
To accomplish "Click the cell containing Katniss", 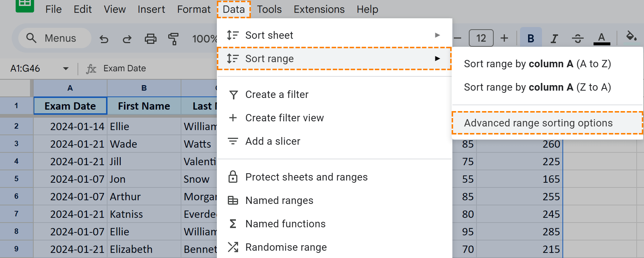I will click(144, 214).
